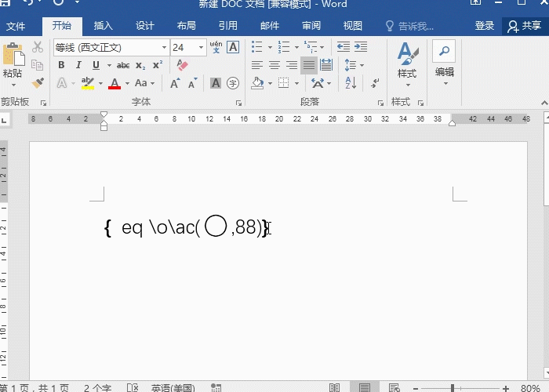Switch to the 插入 tab

click(x=104, y=26)
